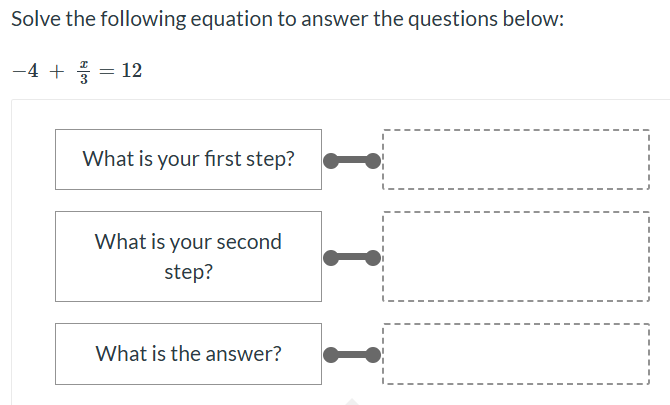Click the number 12 in the equation
The width and height of the screenshot is (670, 405).
pyautogui.click(x=130, y=71)
